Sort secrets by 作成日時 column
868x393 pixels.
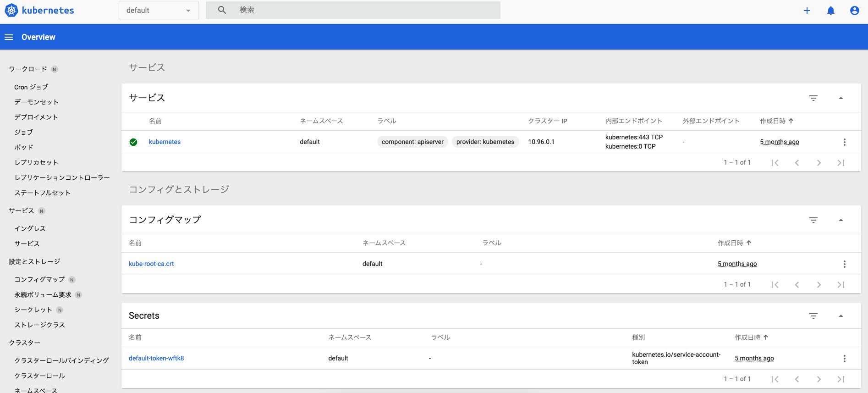click(x=752, y=338)
